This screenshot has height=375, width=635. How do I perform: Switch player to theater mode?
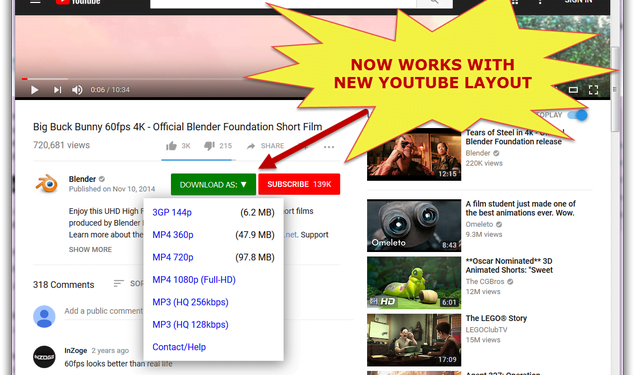click(x=573, y=89)
